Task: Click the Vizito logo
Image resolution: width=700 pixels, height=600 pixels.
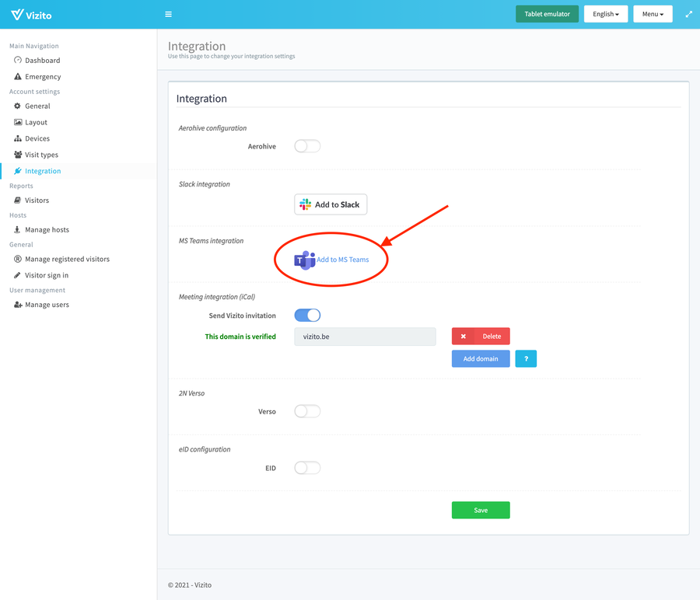Action: point(33,14)
